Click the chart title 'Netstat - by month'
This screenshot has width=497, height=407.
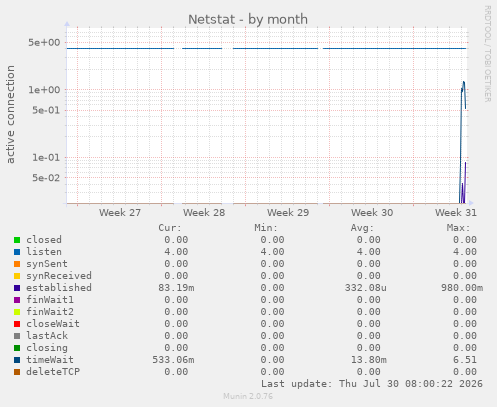(x=248, y=19)
